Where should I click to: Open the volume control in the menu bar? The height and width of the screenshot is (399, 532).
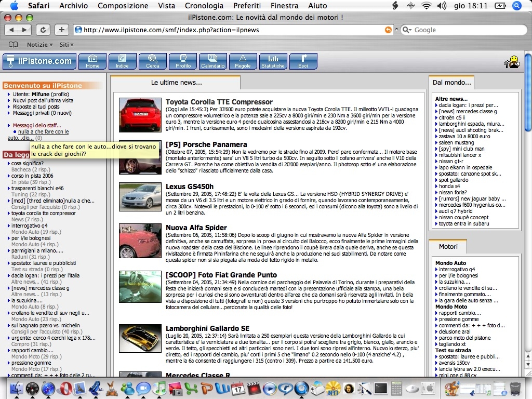(x=442, y=6)
